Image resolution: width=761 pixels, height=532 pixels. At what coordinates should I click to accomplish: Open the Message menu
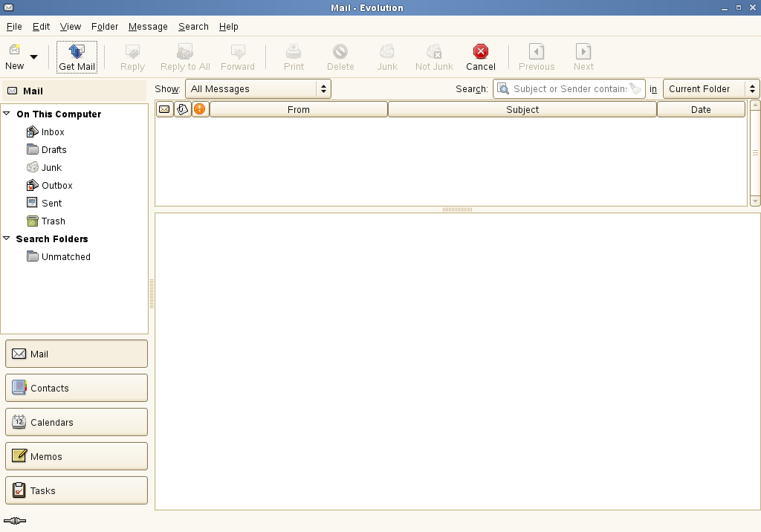148,27
